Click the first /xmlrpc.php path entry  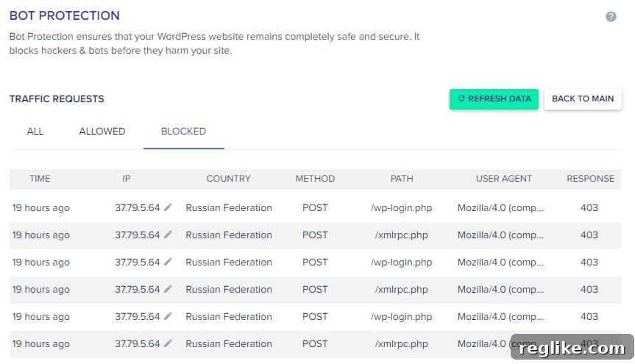click(401, 235)
